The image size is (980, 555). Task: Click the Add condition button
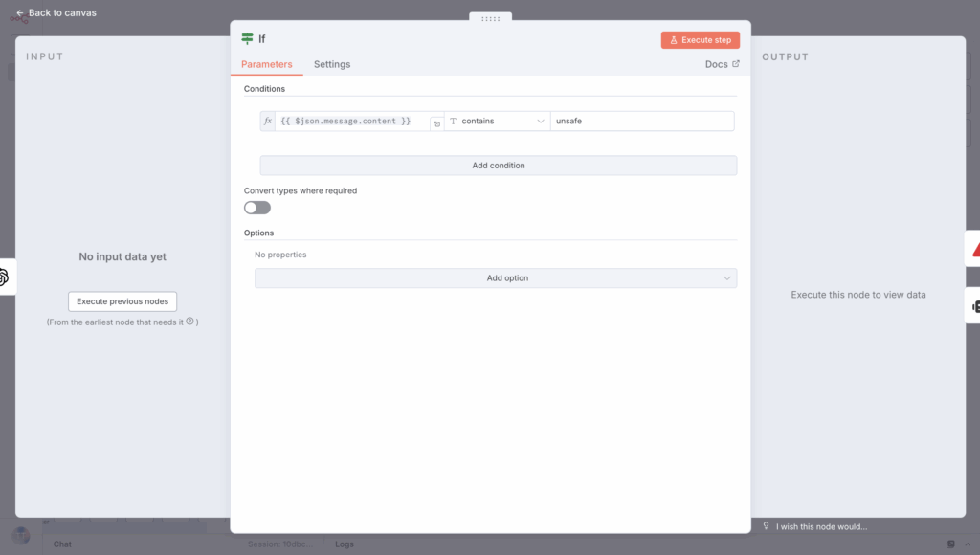[x=498, y=166]
